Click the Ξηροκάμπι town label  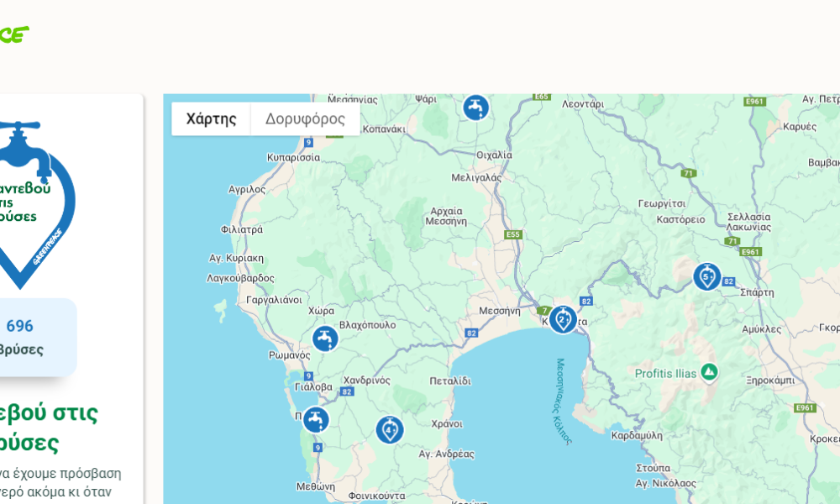[770, 381]
